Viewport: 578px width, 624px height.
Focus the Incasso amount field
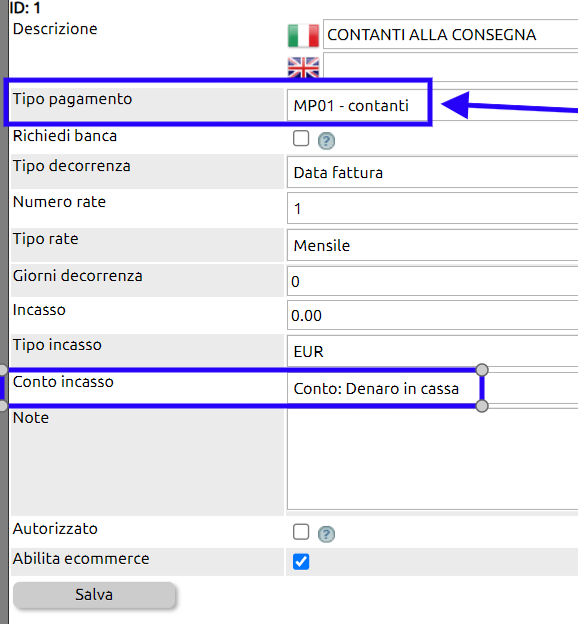tap(433, 315)
